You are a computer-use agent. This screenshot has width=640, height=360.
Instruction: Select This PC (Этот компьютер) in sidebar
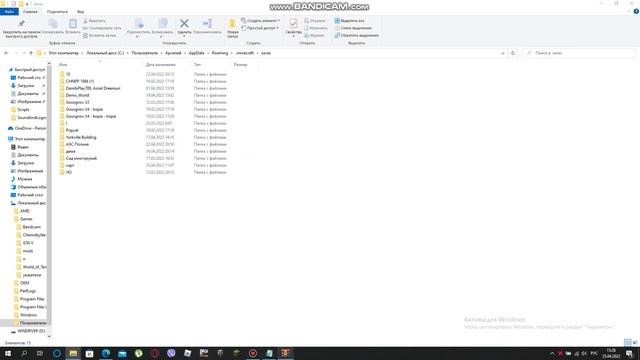coord(27,139)
